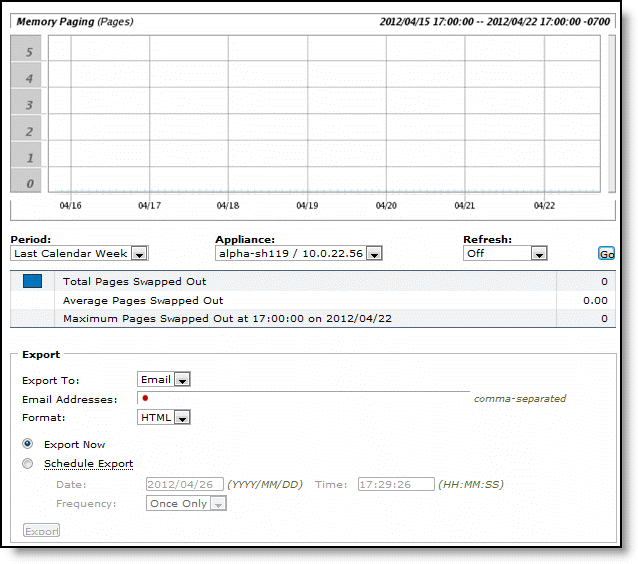
Task: Click the Memory Paging graph title
Action: (x=75, y=21)
